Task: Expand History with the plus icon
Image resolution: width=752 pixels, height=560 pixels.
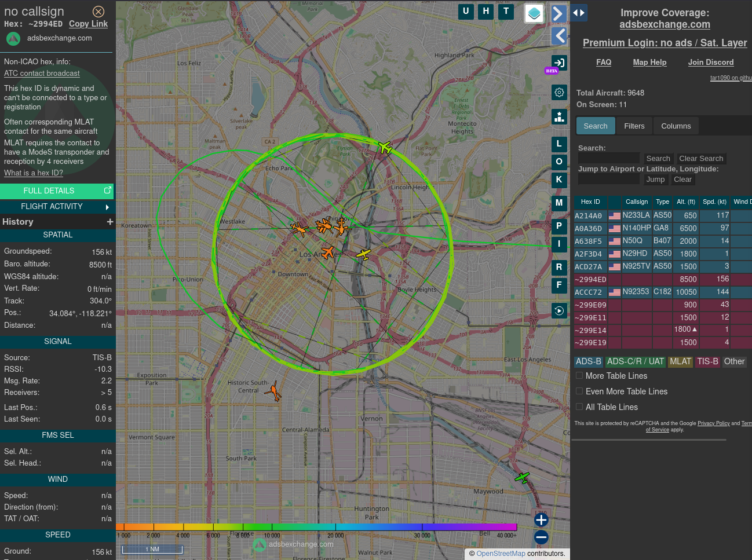Action: tap(110, 222)
